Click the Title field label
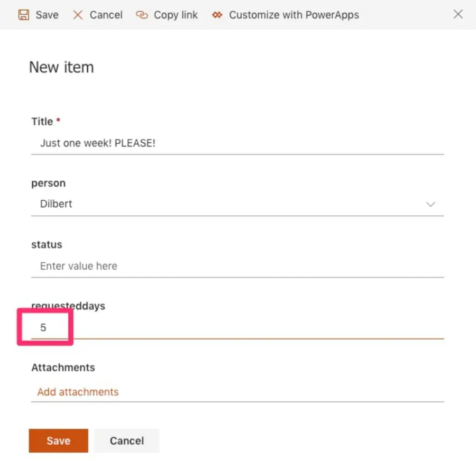Viewport: 476px width, 460px height. tap(42, 122)
